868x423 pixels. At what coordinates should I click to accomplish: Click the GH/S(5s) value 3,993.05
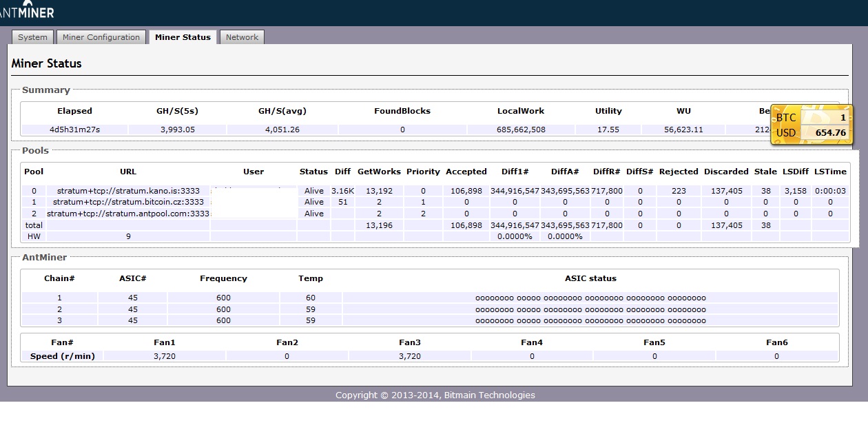[x=176, y=130]
